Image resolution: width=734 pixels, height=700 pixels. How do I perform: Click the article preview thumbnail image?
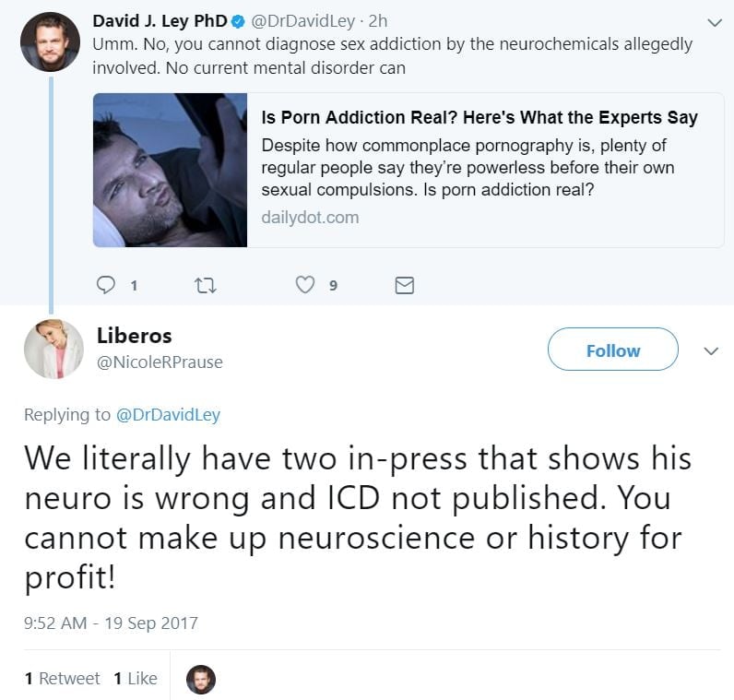tap(170, 170)
